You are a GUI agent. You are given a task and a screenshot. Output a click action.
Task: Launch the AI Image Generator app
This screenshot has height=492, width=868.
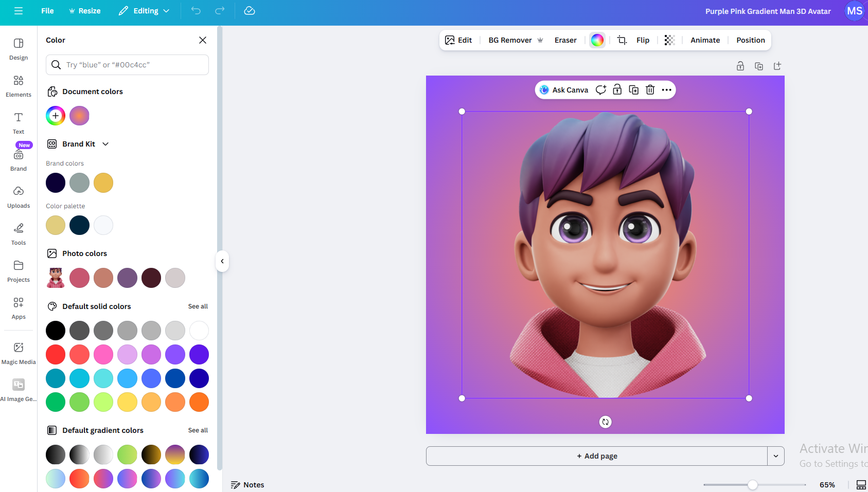click(x=19, y=390)
